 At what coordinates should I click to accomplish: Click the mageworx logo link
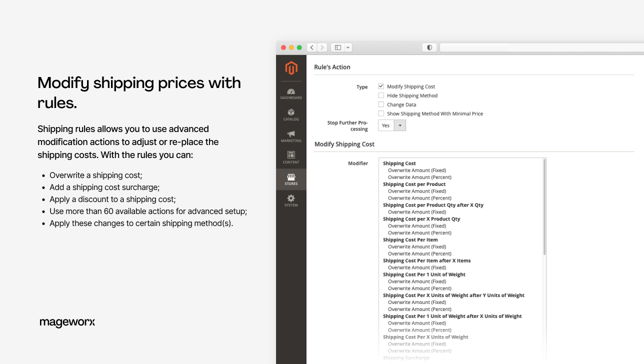tap(67, 322)
